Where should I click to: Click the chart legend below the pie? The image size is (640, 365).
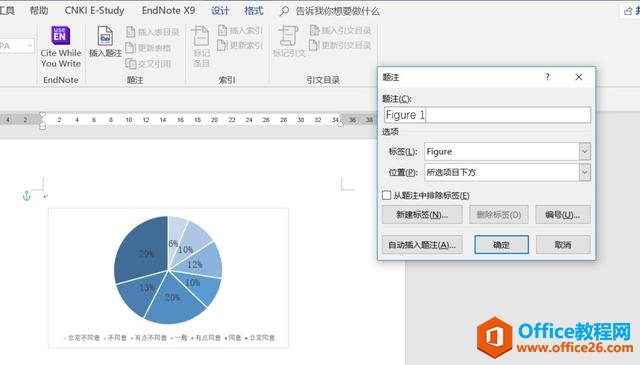(x=169, y=338)
